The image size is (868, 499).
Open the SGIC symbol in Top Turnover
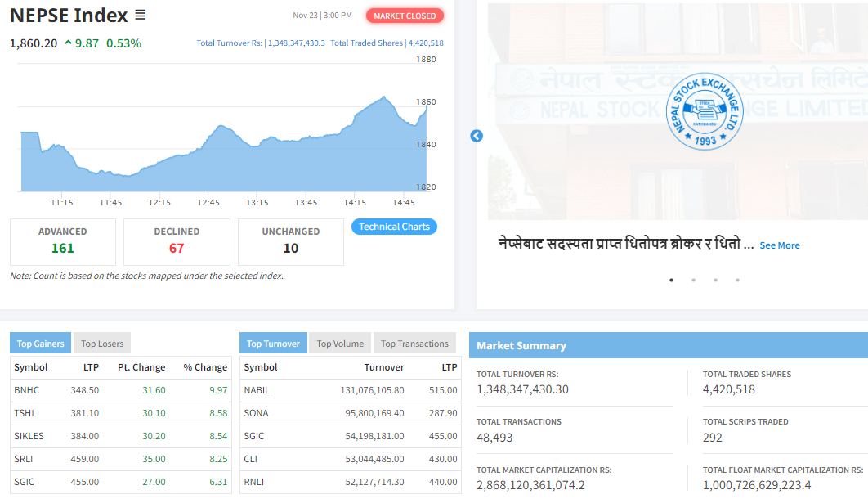(x=254, y=436)
